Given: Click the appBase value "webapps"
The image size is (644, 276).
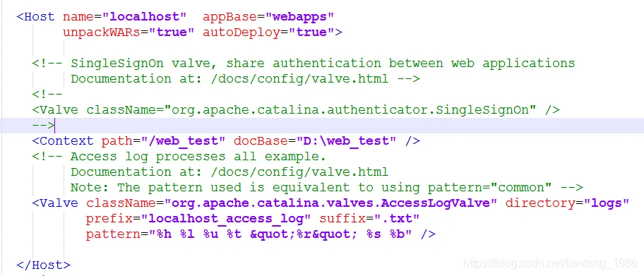Looking at the screenshot, I should pos(300,17).
